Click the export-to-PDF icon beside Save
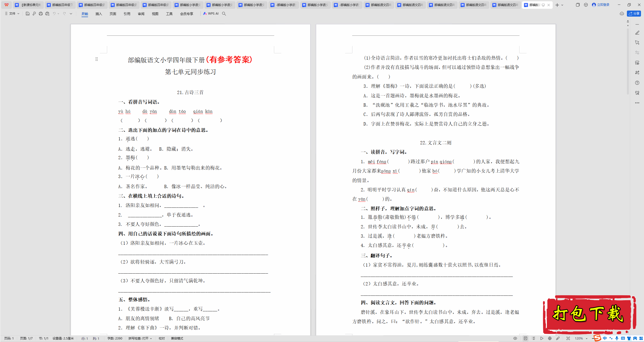Viewport: 644px width, 342px height. 34,14
